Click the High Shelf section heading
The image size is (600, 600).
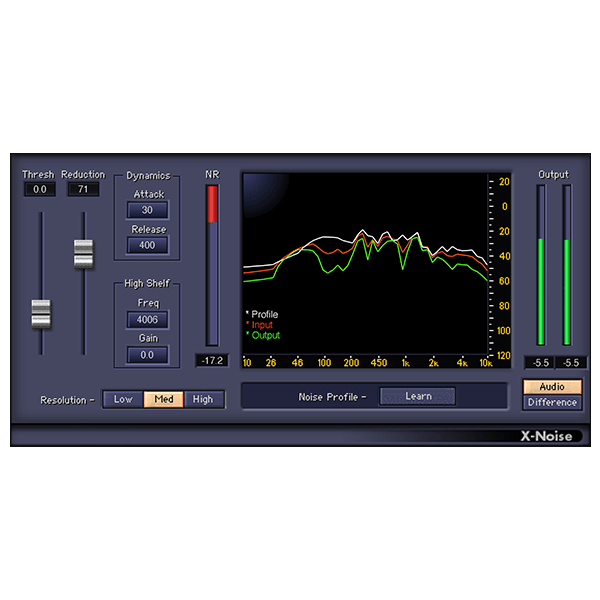tap(147, 284)
